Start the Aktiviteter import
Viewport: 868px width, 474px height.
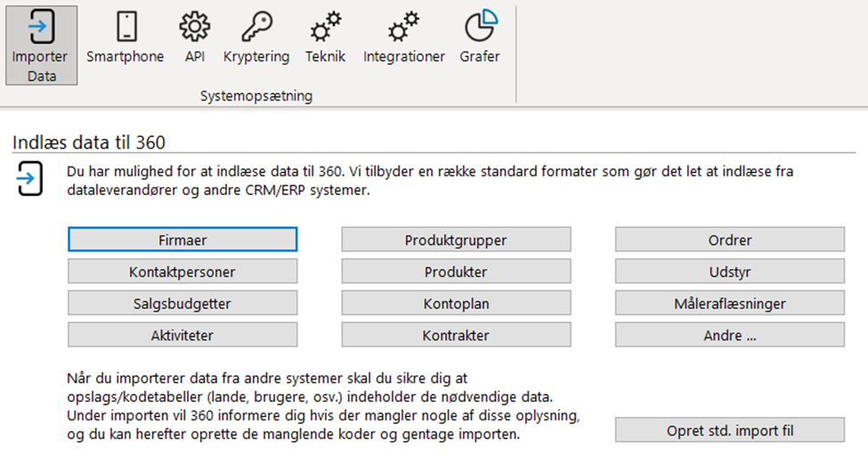click(183, 334)
